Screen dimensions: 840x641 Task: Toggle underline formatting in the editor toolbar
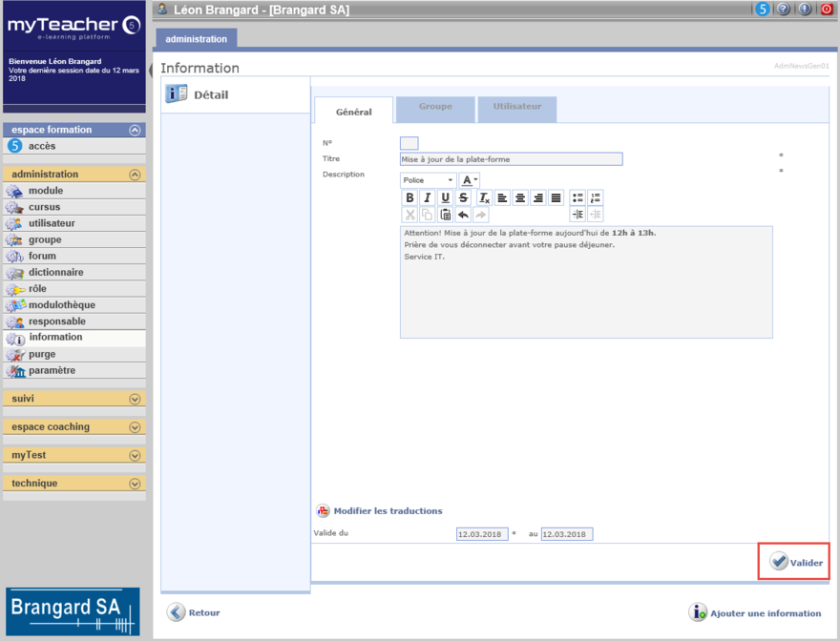[x=445, y=197]
